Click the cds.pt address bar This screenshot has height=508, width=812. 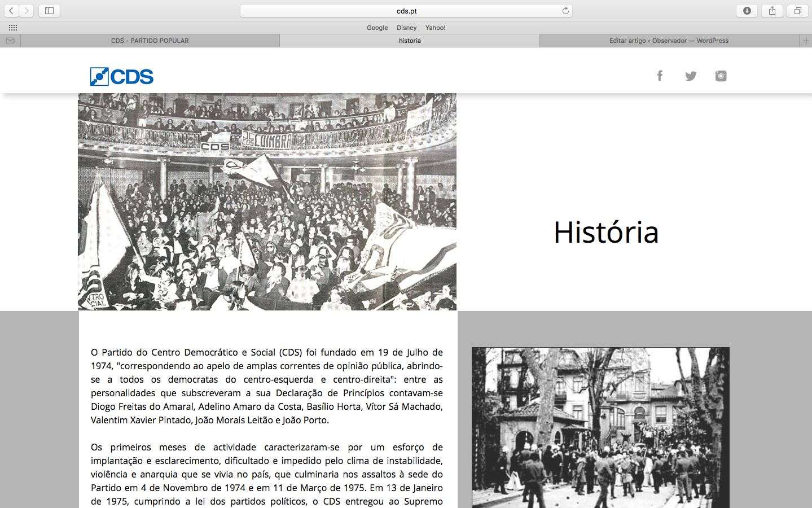tap(406, 11)
